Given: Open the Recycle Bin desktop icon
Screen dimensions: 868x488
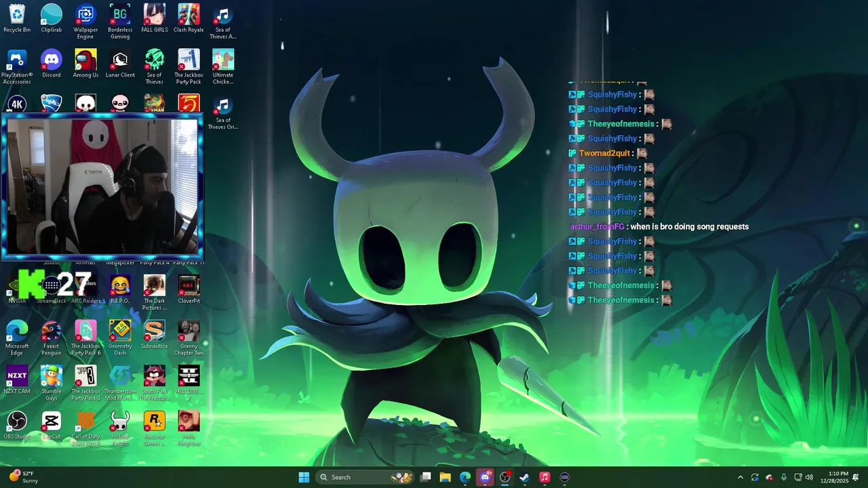Looking at the screenshot, I should coord(17,18).
